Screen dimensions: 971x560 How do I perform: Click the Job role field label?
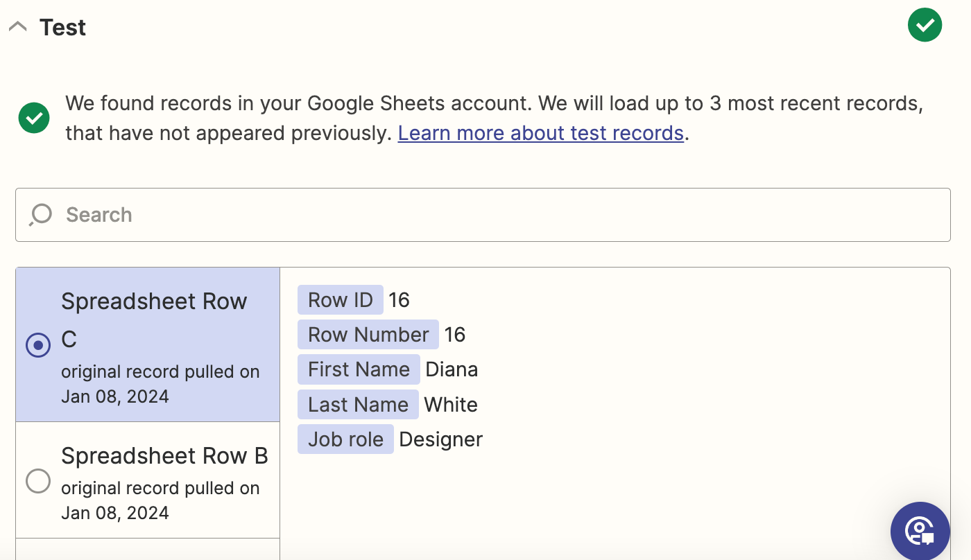point(345,439)
